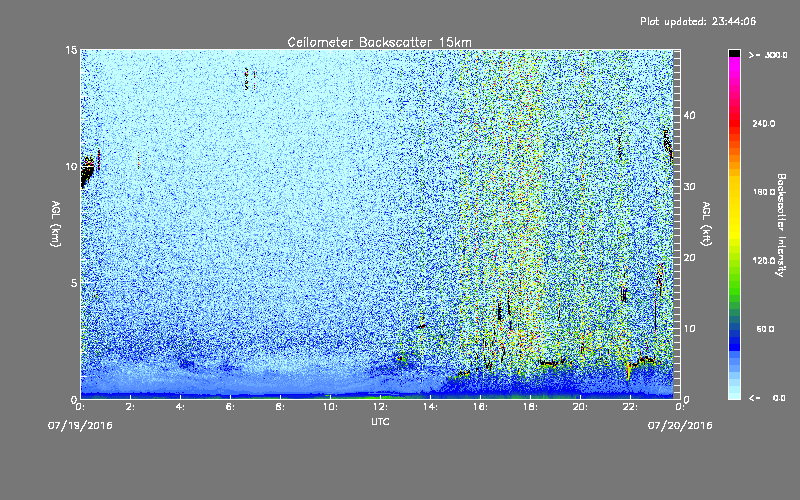
Task: Click the 'Ceilometer Backscatter 15km' title
Action: [379, 42]
